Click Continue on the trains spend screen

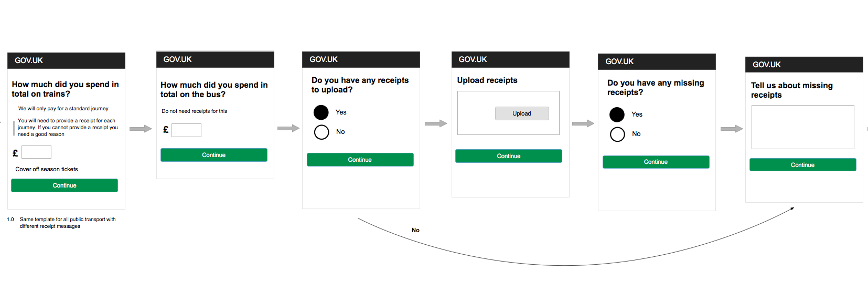coord(65,185)
